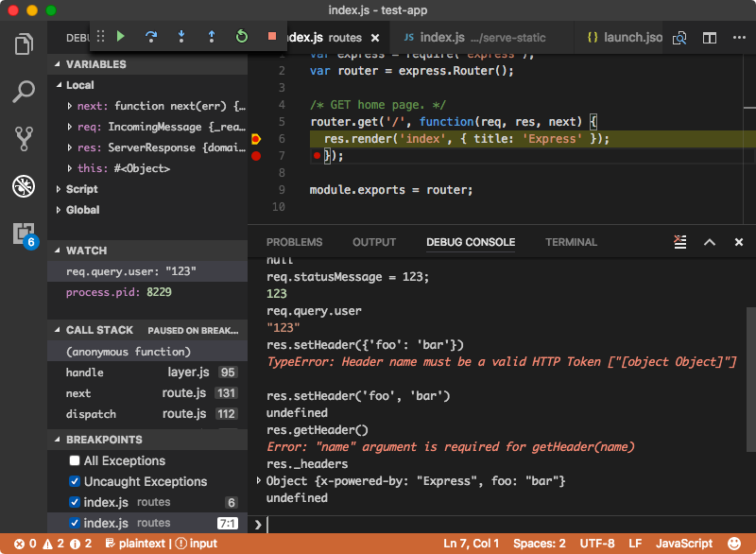Screen dimensions: 756x554
Task: Uncheck the index.js routes 7:1 breakpoint
Action: [75, 523]
